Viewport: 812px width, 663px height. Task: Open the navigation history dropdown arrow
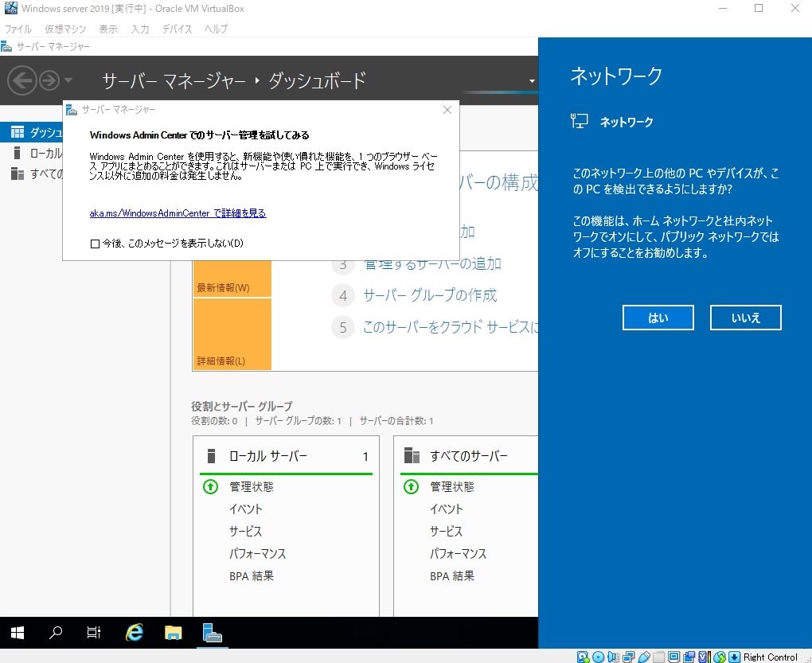[68, 80]
